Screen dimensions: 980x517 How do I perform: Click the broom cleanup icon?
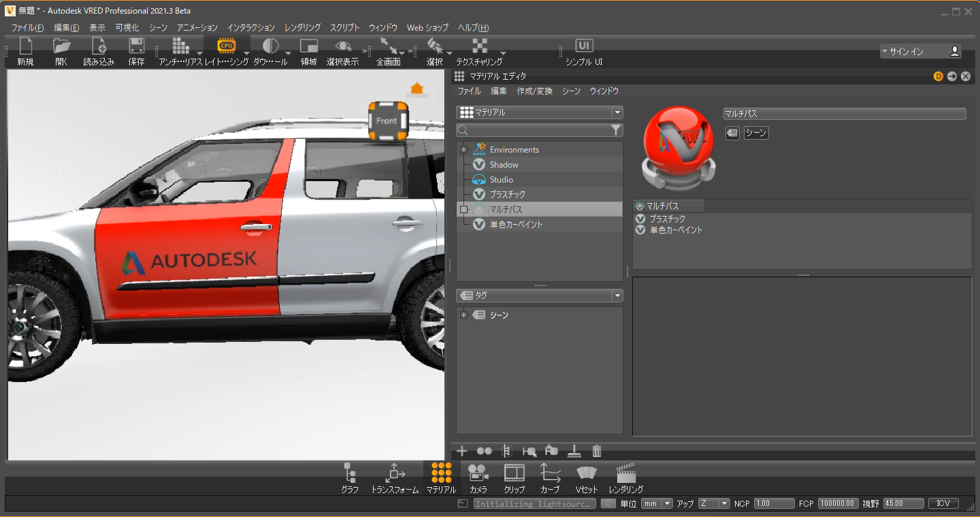(574, 451)
